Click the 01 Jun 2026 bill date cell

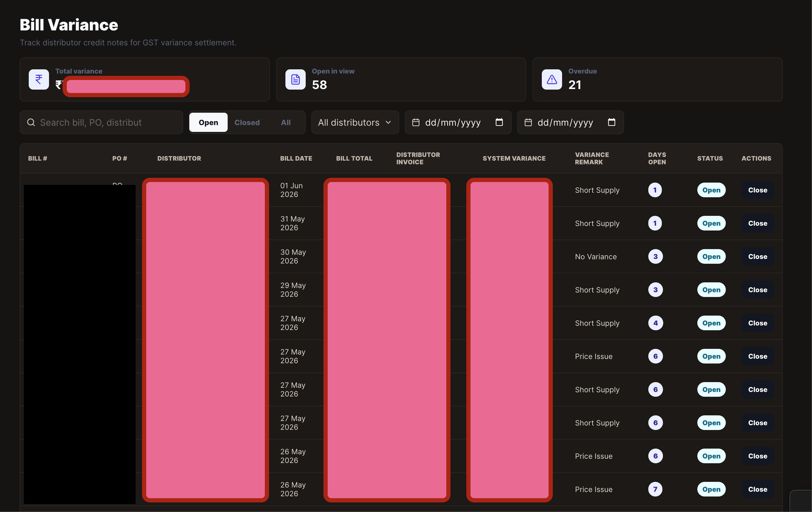[292, 190]
